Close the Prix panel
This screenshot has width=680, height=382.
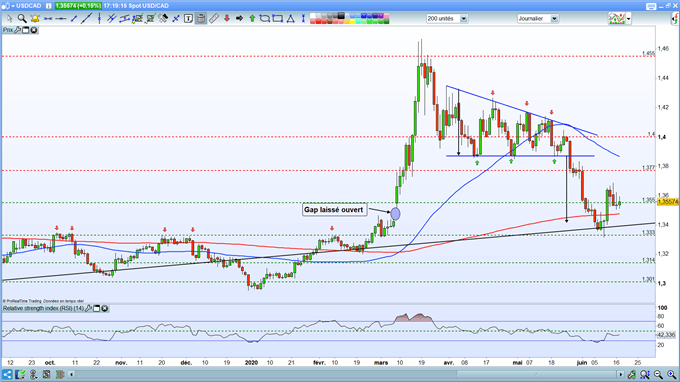pos(33,30)
